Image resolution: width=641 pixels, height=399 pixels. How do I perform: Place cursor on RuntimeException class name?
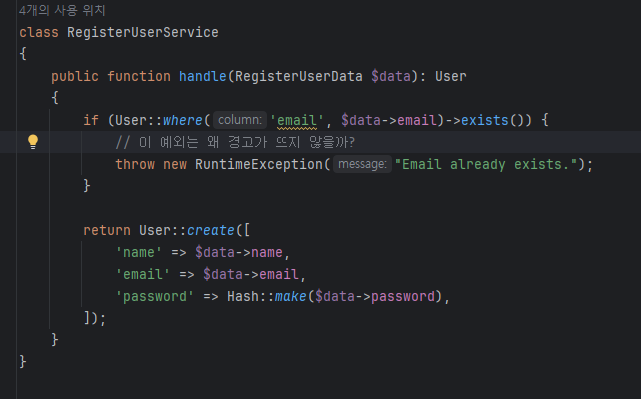(259, 164)
